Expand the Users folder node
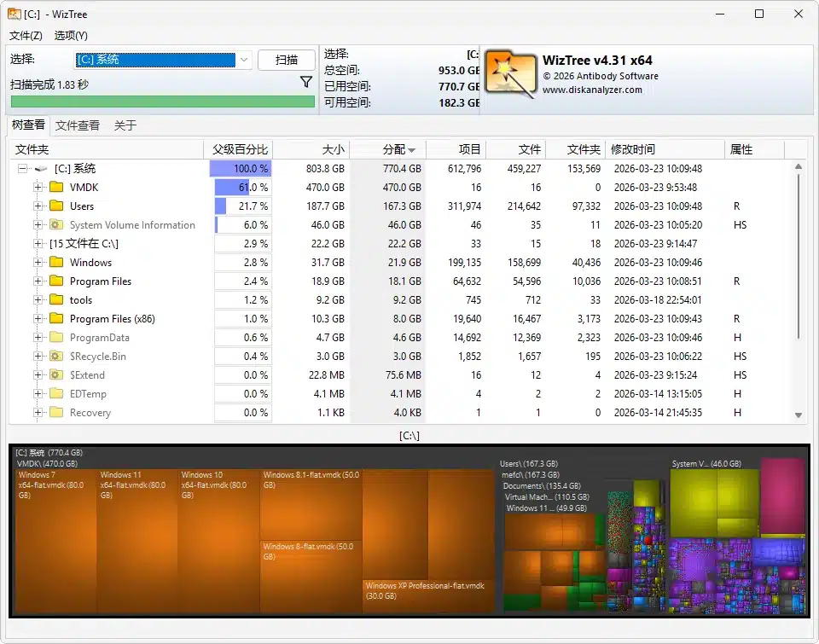This screenshot has width=819, height=644. pyautogui.click(x=38, y=206)
